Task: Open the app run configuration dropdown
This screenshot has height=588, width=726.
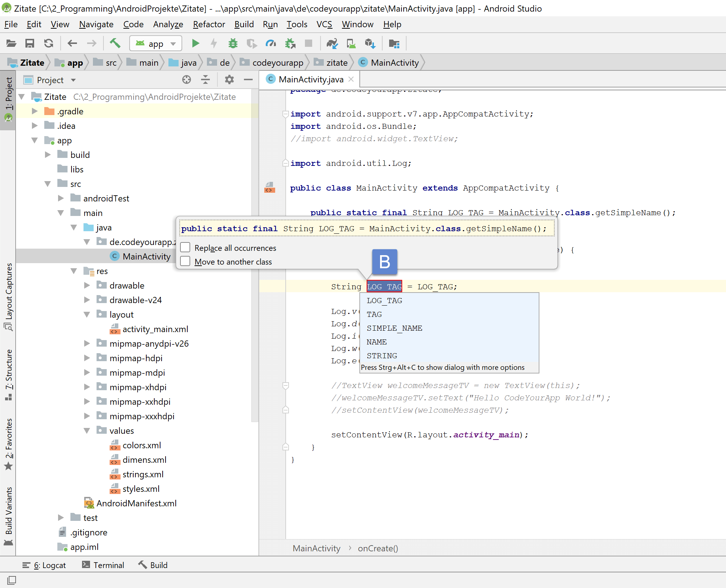Action: pyautogui.click(x=156, y=44)
